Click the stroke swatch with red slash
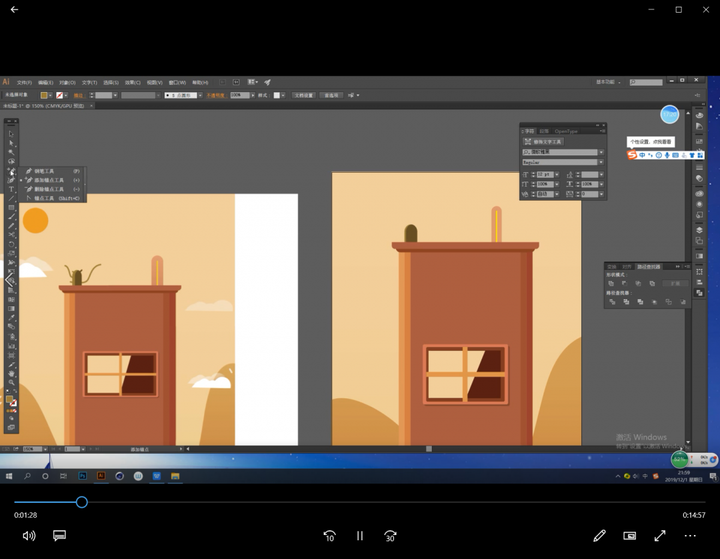Image resolution: width=720 pixels, height=559 pixels. tap(59, 96)
